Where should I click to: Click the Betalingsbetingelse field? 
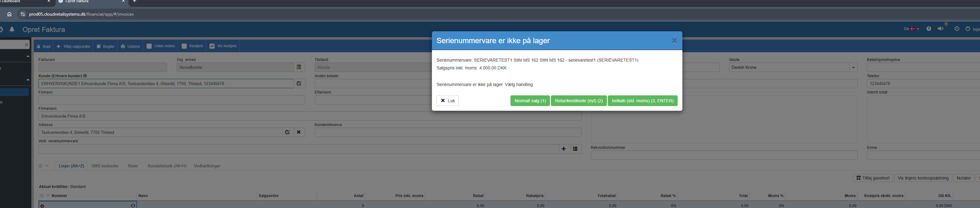tap(923, 67)
